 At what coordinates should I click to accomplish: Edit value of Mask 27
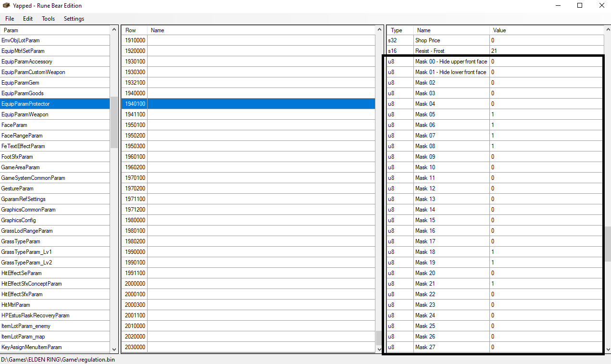point(547,347)
